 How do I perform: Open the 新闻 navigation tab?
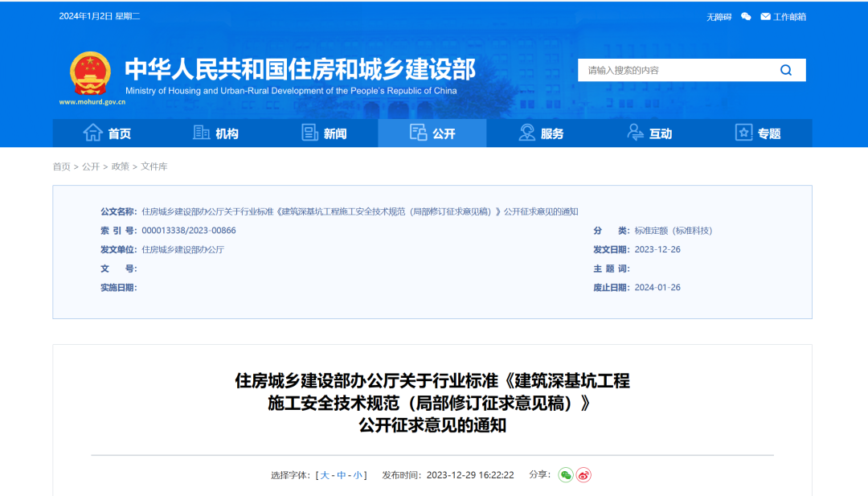pyautogui.click(x=324, y=133)
